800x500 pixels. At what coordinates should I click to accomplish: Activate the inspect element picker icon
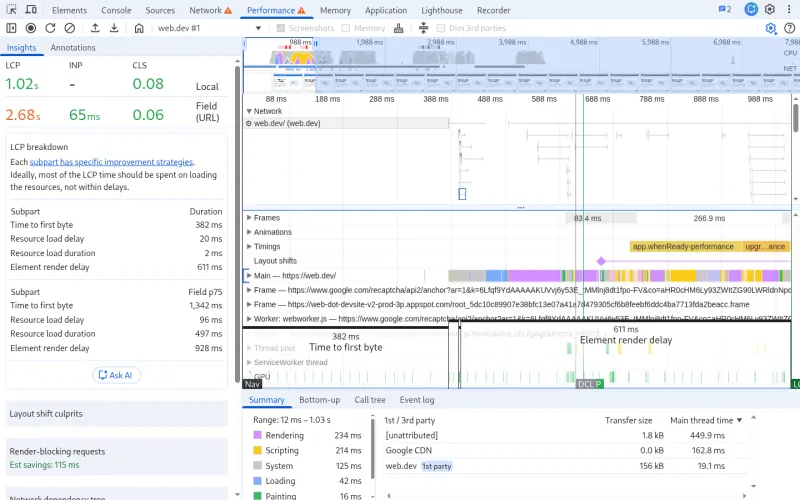coord(11,10)
